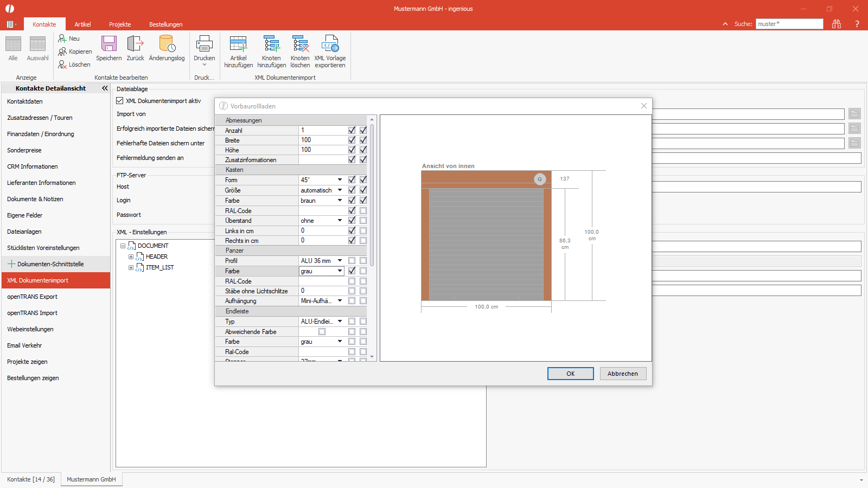
Task: Open openTRANS Export in the sidebar
Action: click(x=56, y=297)
